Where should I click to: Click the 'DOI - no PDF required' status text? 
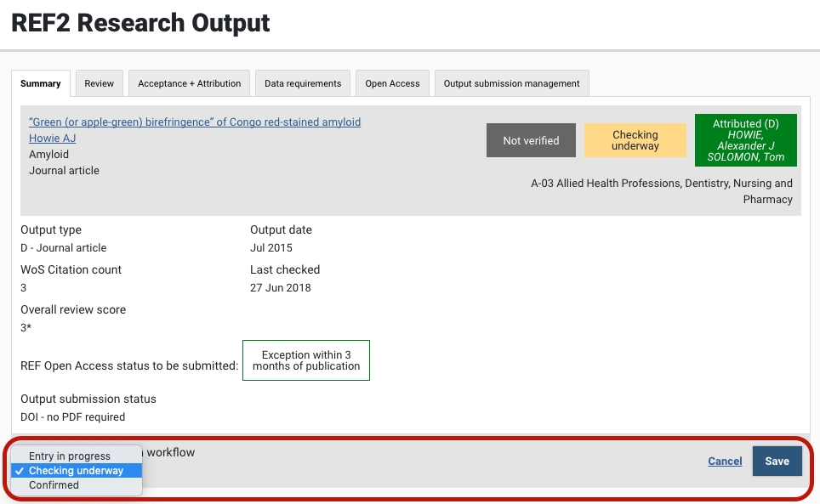[73, 417]
